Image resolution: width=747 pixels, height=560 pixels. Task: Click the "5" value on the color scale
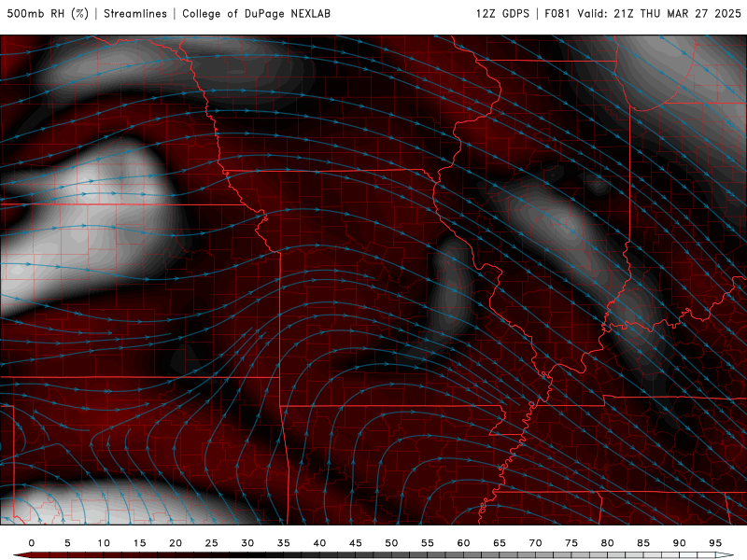pyautogui.click(x=67, y=543)
